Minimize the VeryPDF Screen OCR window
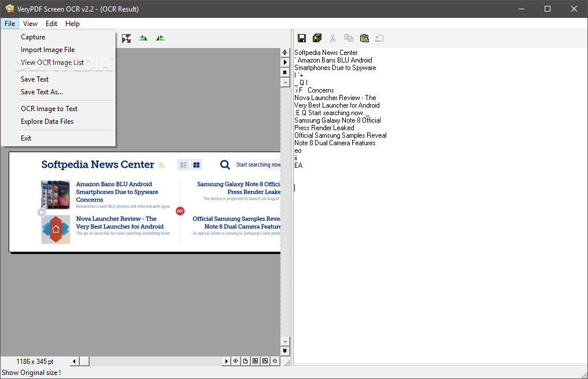 tap(522, 9)
